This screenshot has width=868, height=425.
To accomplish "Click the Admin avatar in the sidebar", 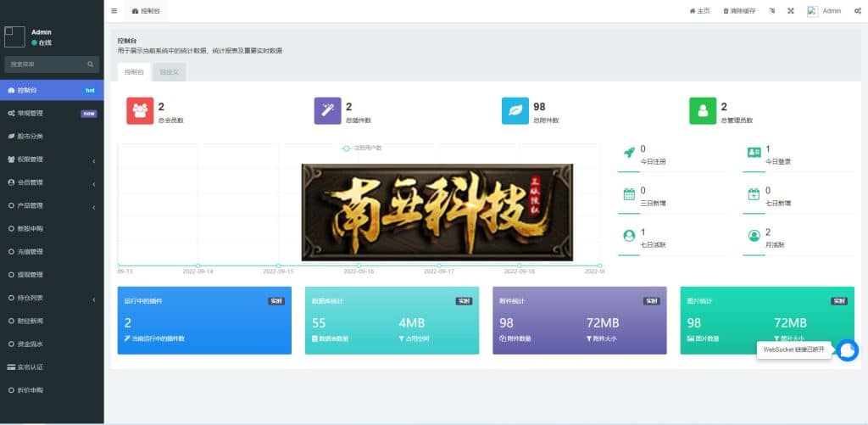I will pos(14,36).
